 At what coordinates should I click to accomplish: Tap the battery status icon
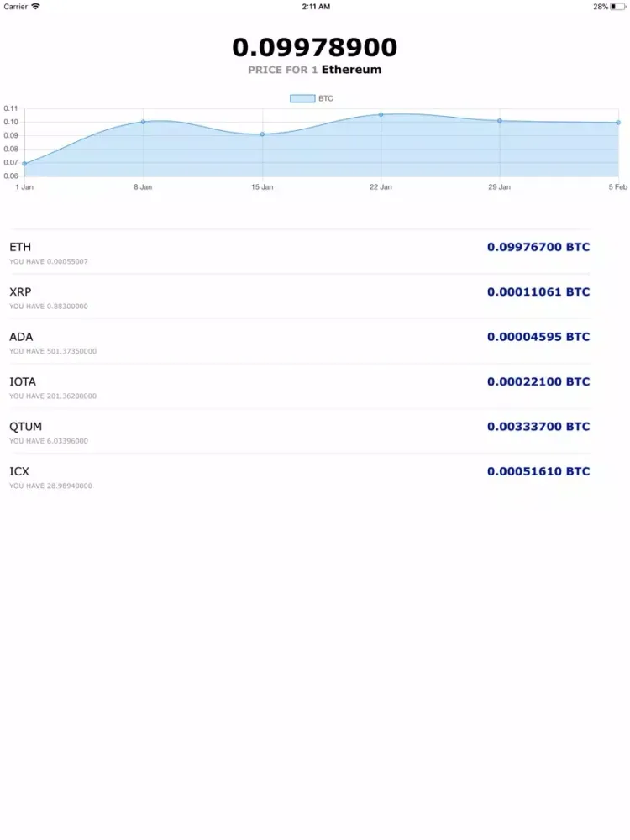pyautogui.click(x=617, y=7)
